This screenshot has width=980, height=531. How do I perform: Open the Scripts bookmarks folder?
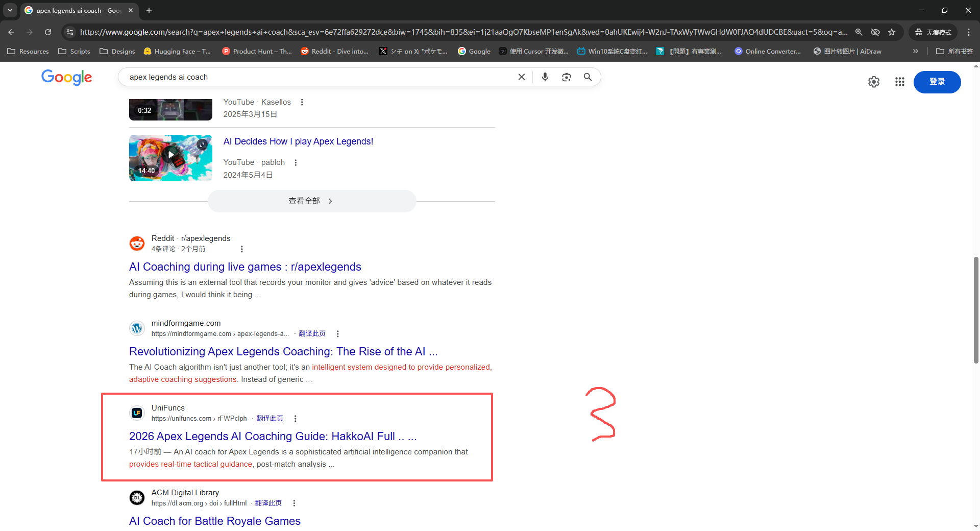coord(75,51)
